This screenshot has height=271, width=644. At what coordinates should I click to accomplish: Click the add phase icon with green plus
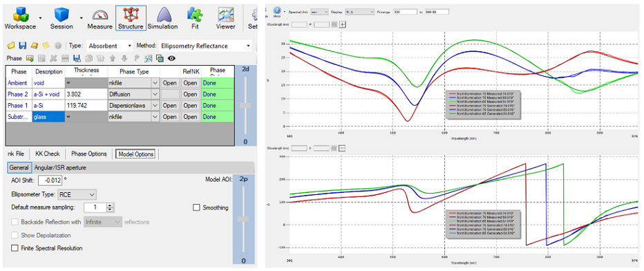click(30, 58)
